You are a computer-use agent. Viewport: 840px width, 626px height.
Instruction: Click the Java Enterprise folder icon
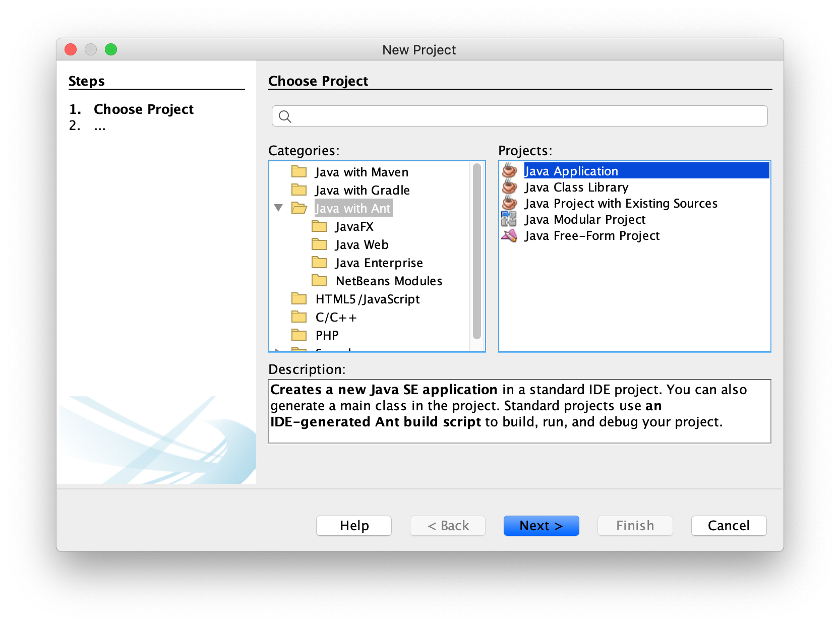319,263
